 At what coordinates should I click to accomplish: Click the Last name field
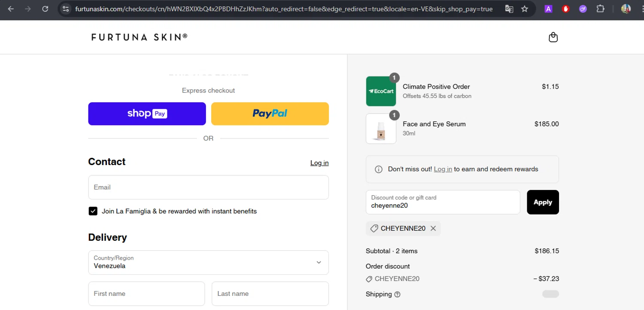pos(270,294)
